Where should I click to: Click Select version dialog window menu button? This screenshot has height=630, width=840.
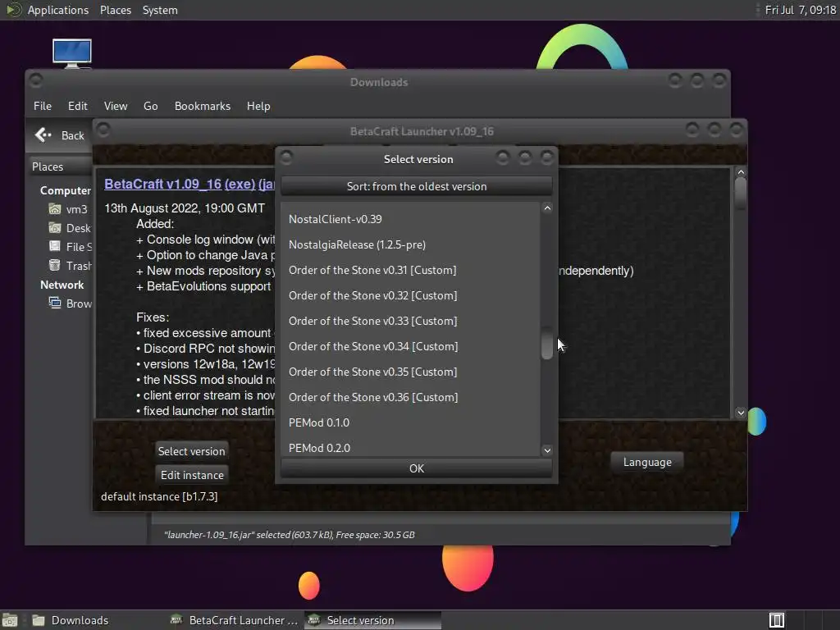(286, 157)
